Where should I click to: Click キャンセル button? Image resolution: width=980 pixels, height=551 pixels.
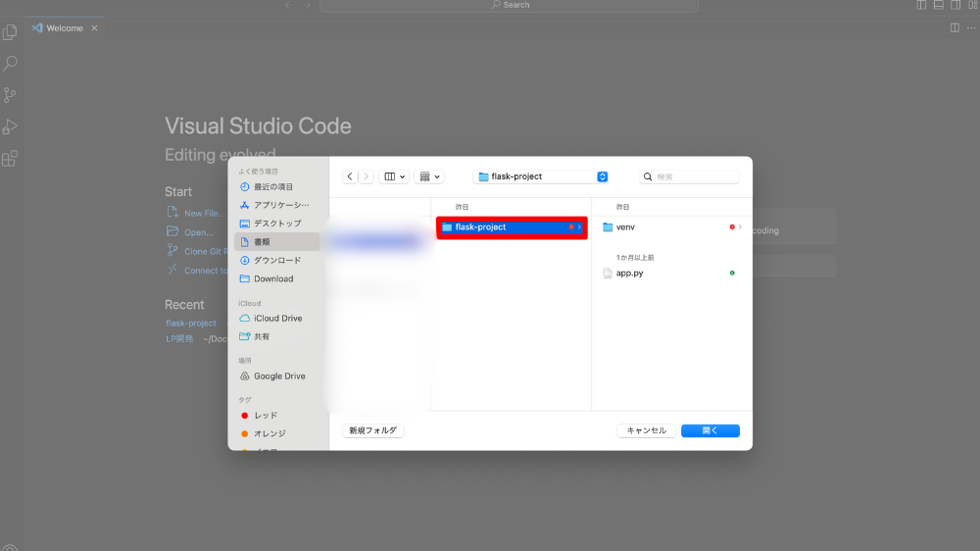click(646, 430)
